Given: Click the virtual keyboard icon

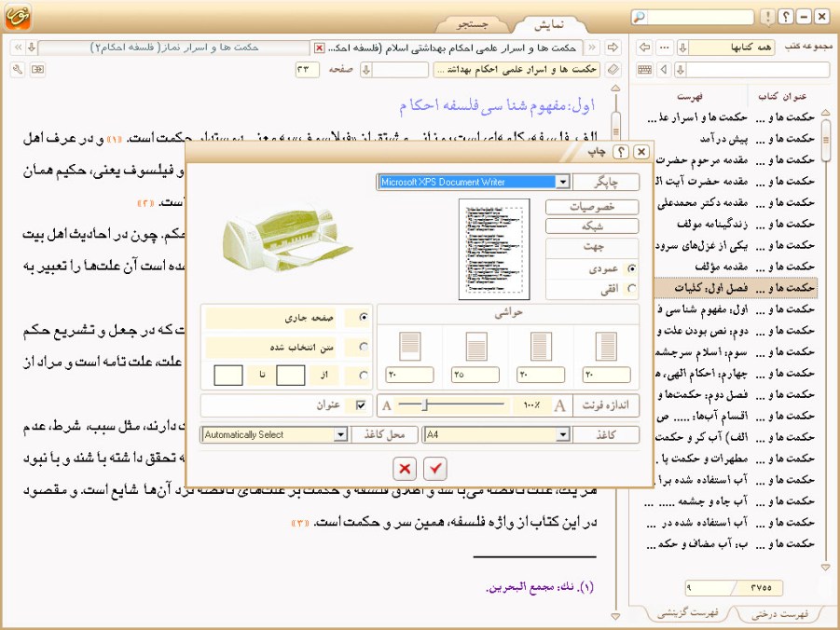Looking at the screenshot, I should (x=645, y=70).
